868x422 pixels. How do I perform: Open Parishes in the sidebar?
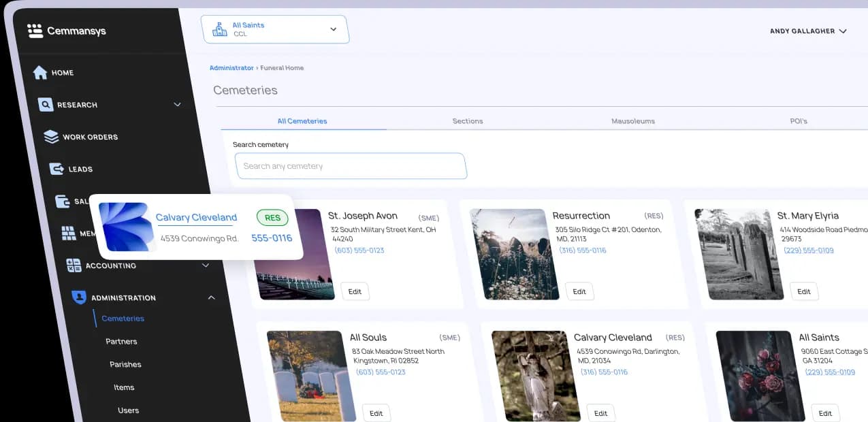125,365
